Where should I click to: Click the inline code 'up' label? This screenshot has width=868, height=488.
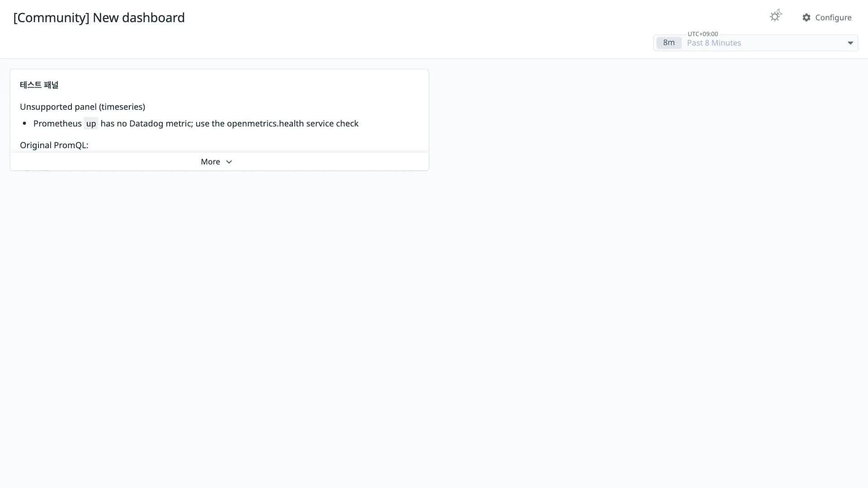(x=91, y=124)
